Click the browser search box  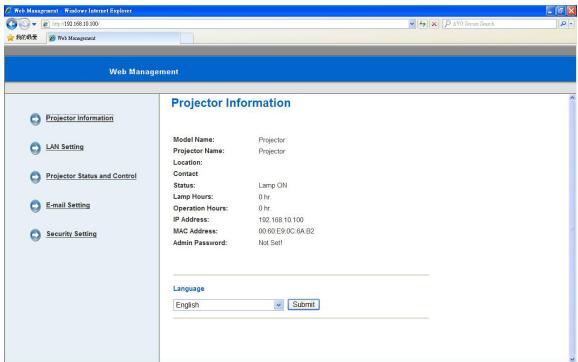[500, 24]
